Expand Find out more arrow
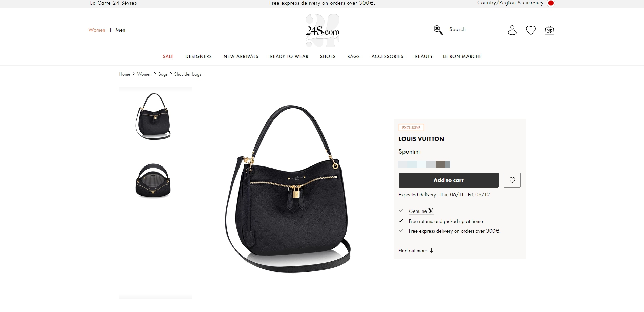Viewport: 644px width, 312px height. tap(431, 251)
